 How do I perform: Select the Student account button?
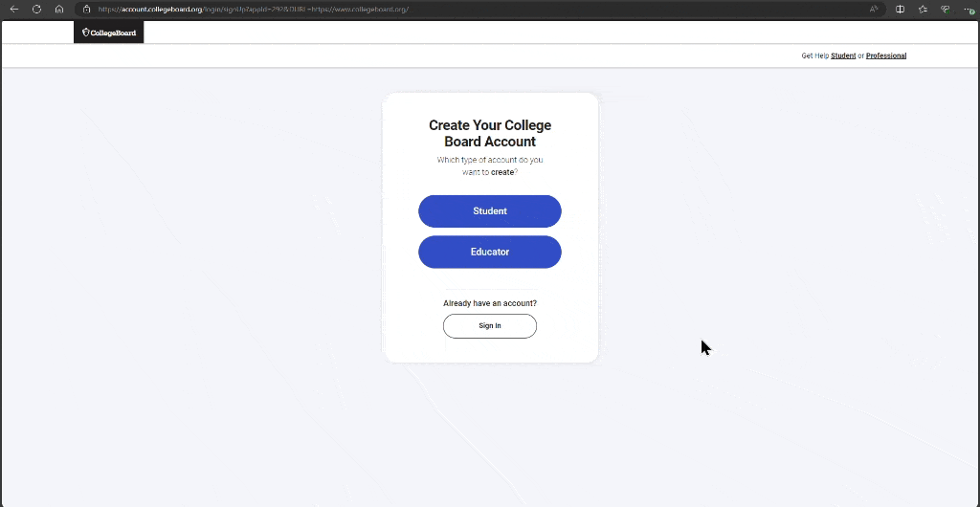click(x=490, y=211)
